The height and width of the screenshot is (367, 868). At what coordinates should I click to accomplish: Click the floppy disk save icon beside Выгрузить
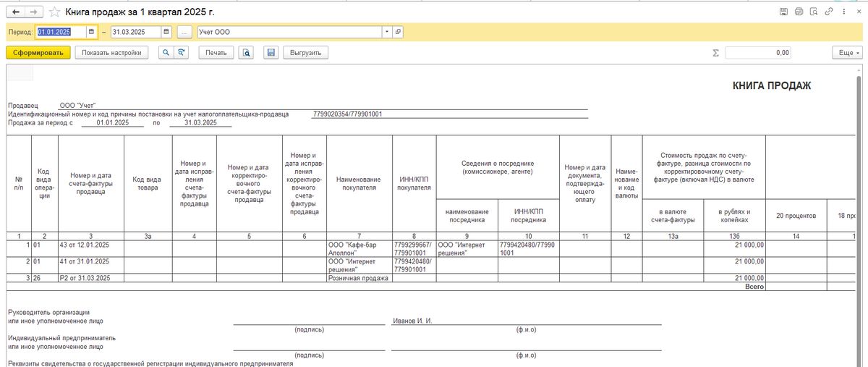271,53
